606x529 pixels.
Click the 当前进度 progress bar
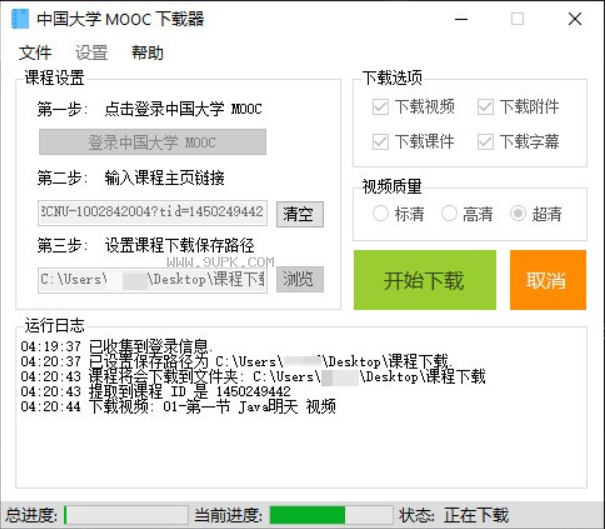331,515
